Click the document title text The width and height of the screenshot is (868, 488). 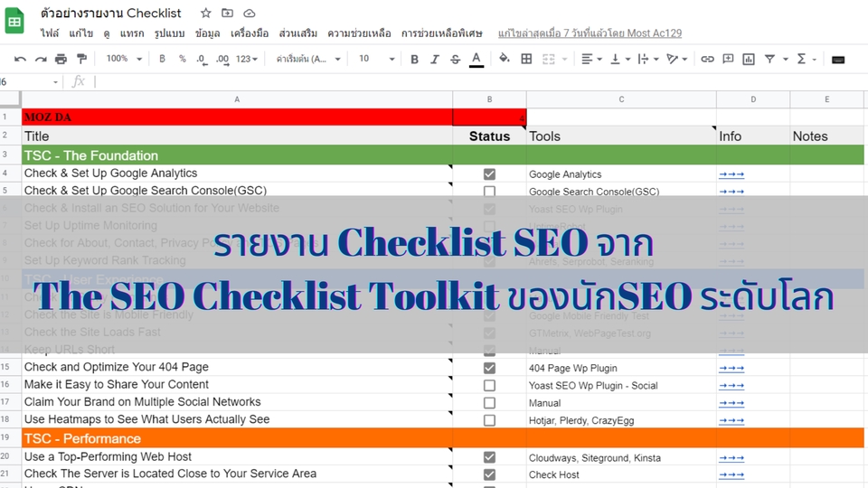coord(110,13)
